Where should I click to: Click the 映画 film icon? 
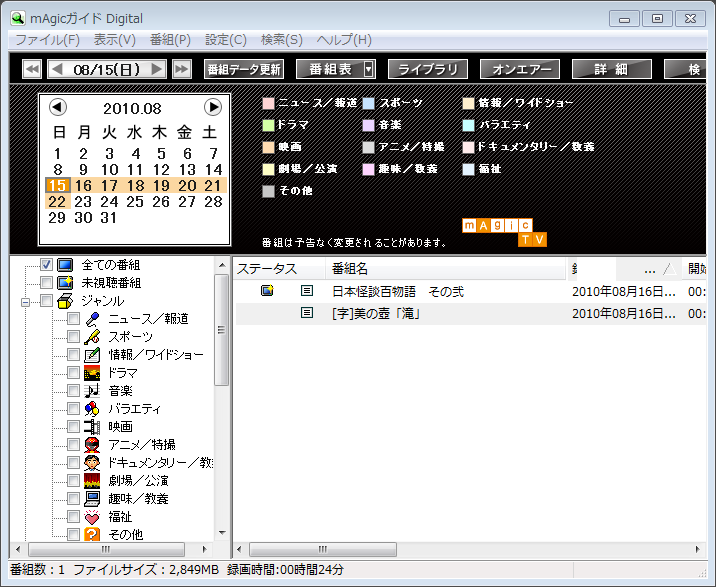tap(92, 427)
